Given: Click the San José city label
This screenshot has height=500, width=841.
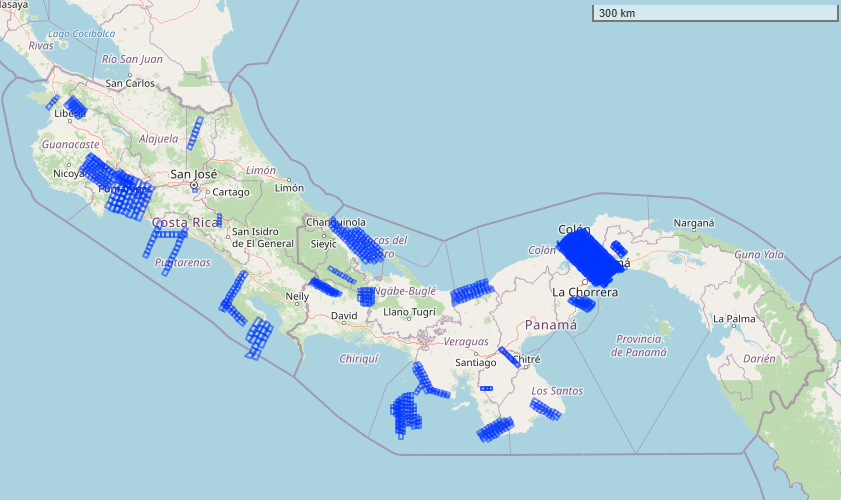Looking at the screenshot, I should click(x=194, y=174).
